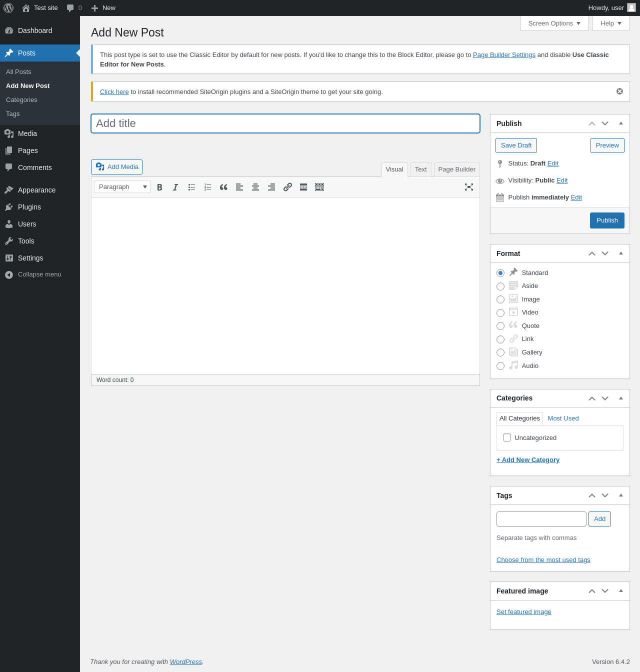
Task: Toggle italic text in editor toolbar
Action: click(175, 187)
